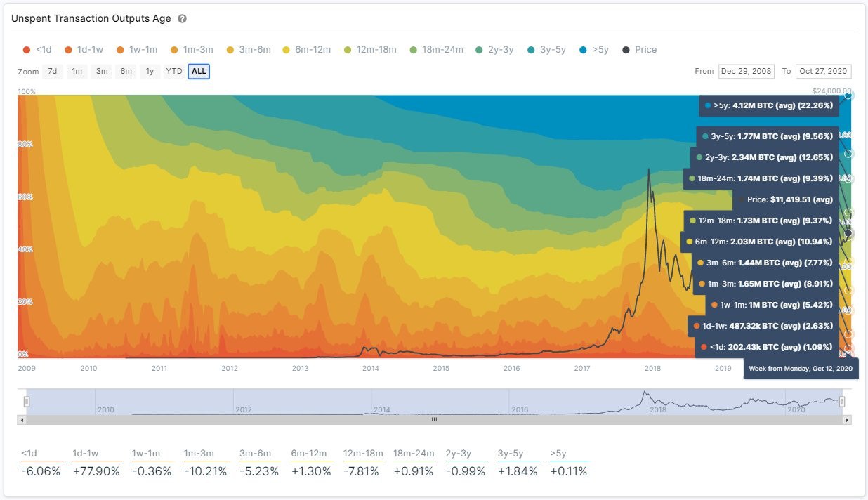
Task: Select the YTD zoom option
Action: point(173,72)
